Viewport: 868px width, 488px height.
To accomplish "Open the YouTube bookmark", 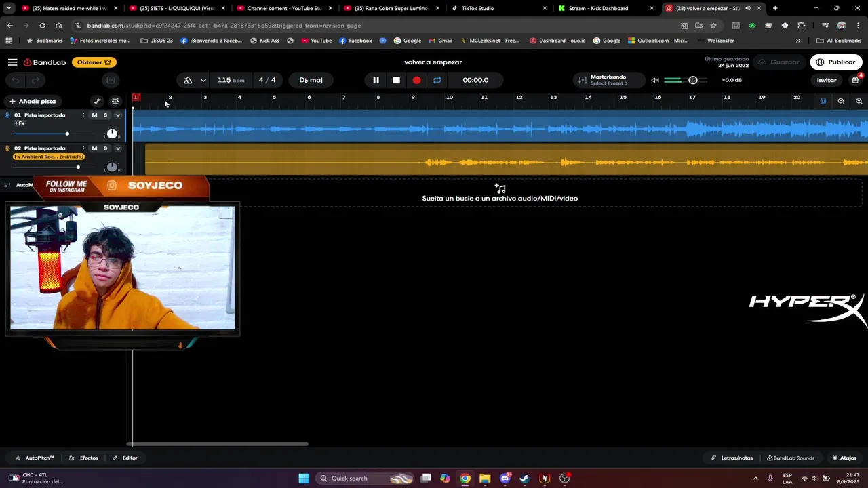I will [x=316, y=41].
